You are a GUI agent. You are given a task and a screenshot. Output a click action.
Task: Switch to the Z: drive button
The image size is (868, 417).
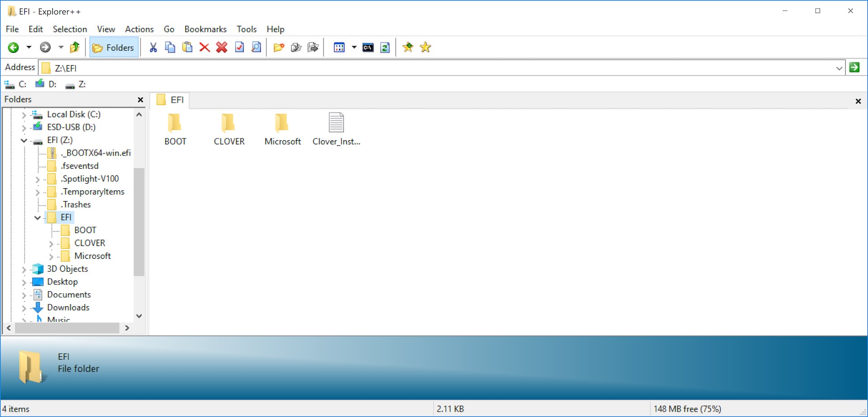point(76,85)
